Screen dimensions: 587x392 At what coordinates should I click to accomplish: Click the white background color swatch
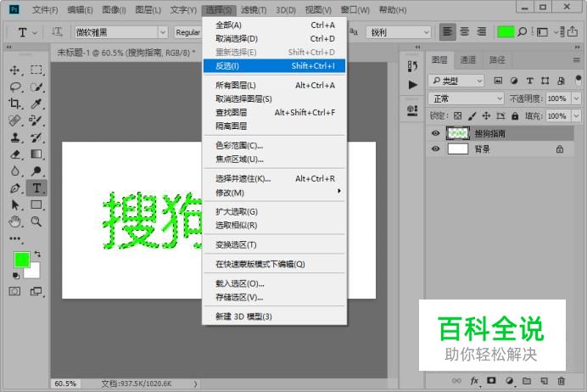pyautogui.click(x=35, y=273)
